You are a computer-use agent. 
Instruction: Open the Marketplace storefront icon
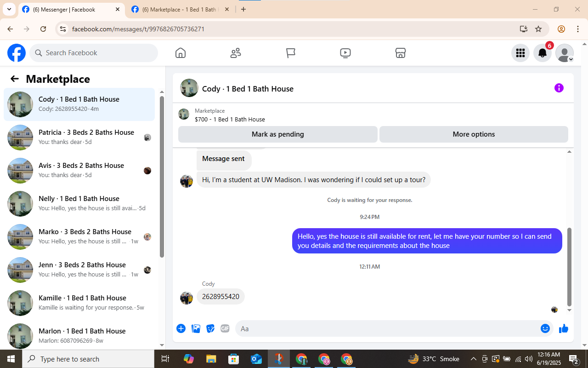click(x=401, y=53)
